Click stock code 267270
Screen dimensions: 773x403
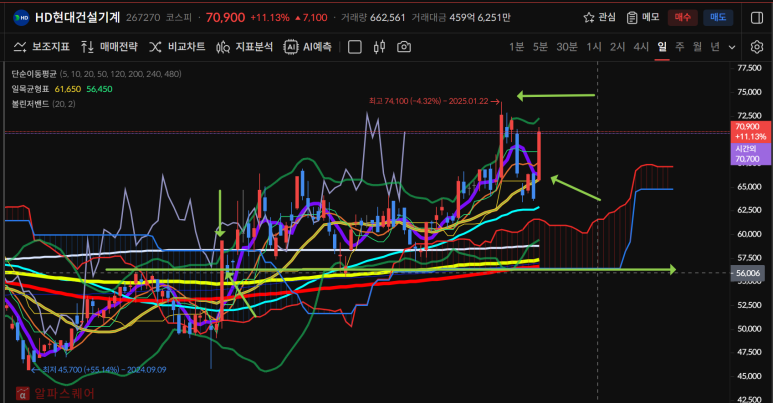click(143, 18)
